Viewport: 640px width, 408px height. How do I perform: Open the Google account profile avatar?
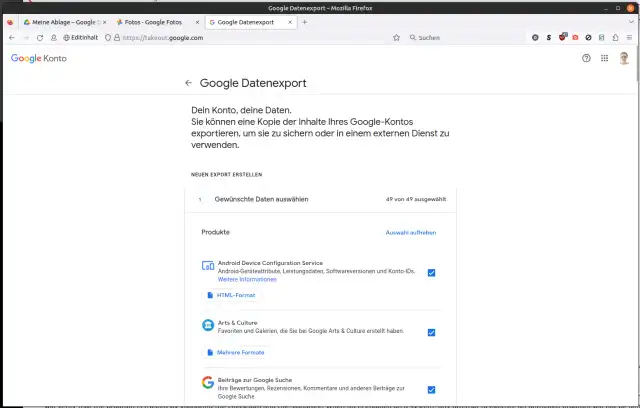(624, 59)
